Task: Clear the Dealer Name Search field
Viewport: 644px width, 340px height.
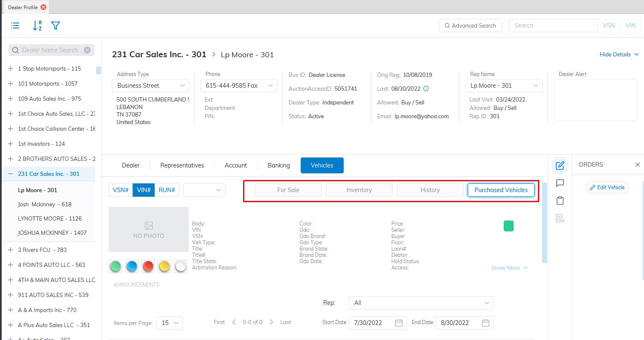Action: coord(87,50)
